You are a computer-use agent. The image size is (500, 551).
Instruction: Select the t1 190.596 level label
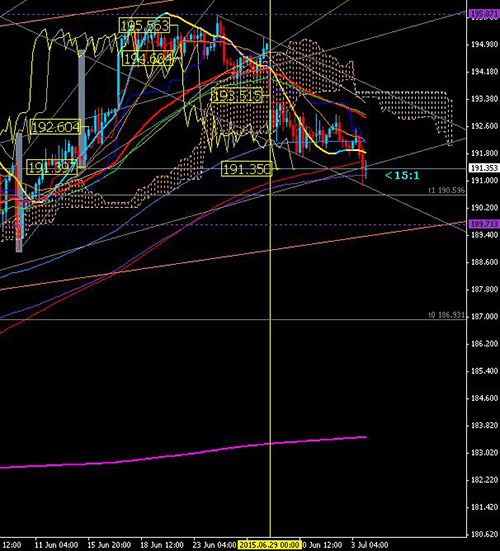[x=447, y=190]
